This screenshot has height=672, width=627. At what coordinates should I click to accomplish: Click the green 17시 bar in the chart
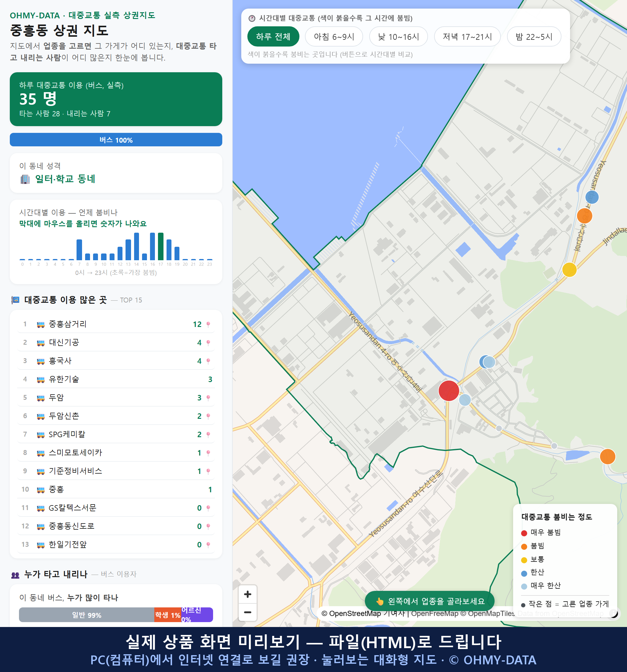pos(160,246)
